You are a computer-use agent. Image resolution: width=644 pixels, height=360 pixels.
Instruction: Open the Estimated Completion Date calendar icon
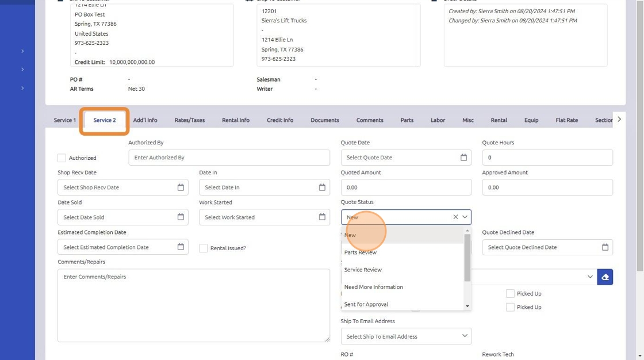coord(181,247)
